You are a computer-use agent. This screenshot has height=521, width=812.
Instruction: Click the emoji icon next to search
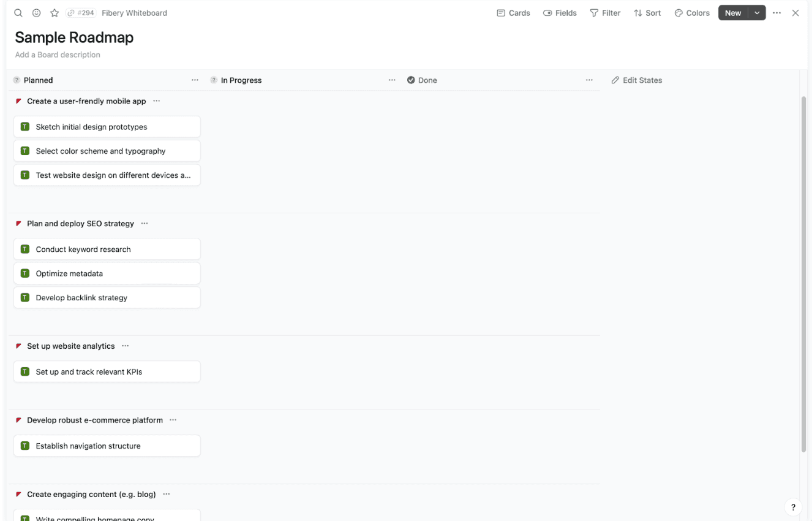tap(36, 12)
